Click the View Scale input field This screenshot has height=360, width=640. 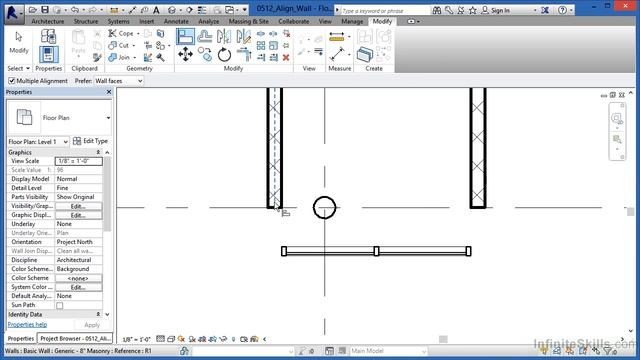[x=78, y=161]
